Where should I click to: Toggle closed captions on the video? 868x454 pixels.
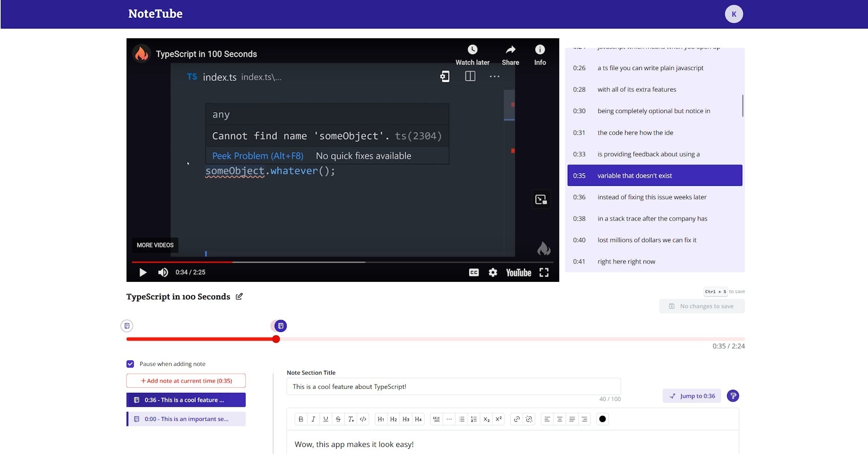[474, 272]
